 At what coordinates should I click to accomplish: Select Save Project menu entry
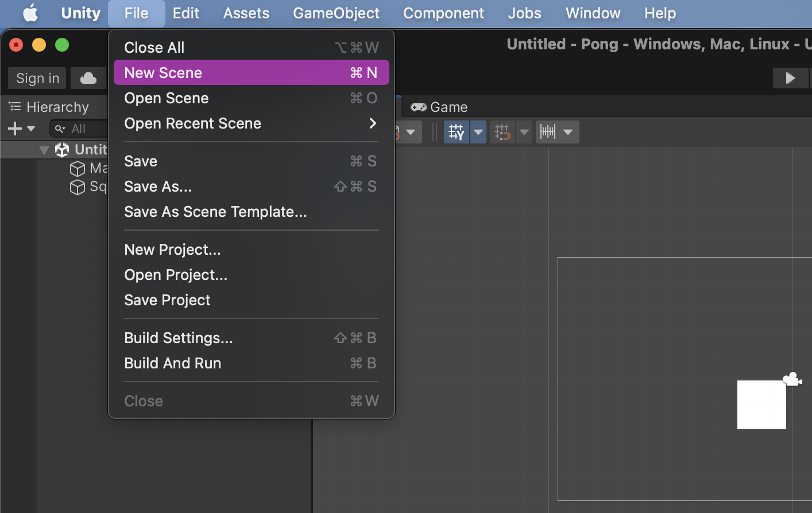point(252,300)
